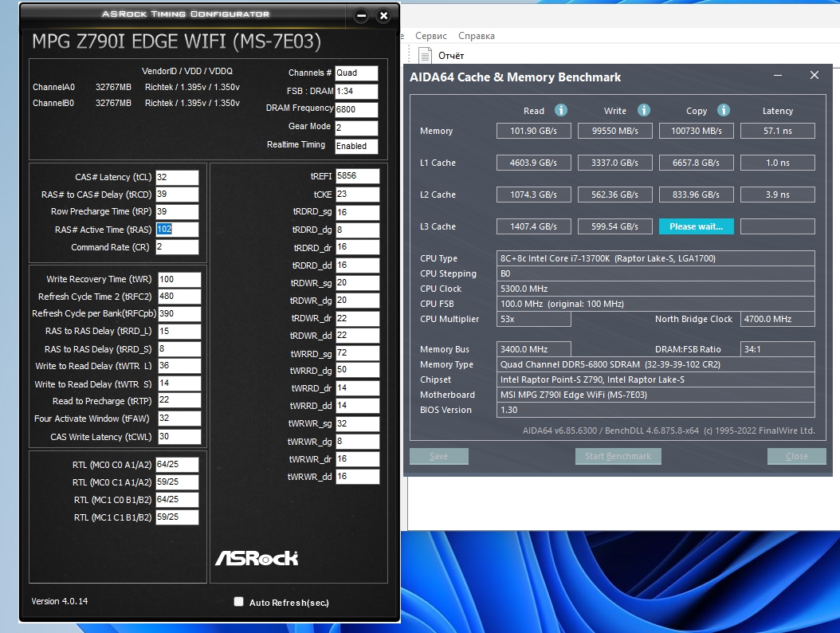Image resolution: width=840 pixels, height=633 pixels.
Task: Click the North Bridge Clock value 4700.0 MHz
Action: point(778,319)
